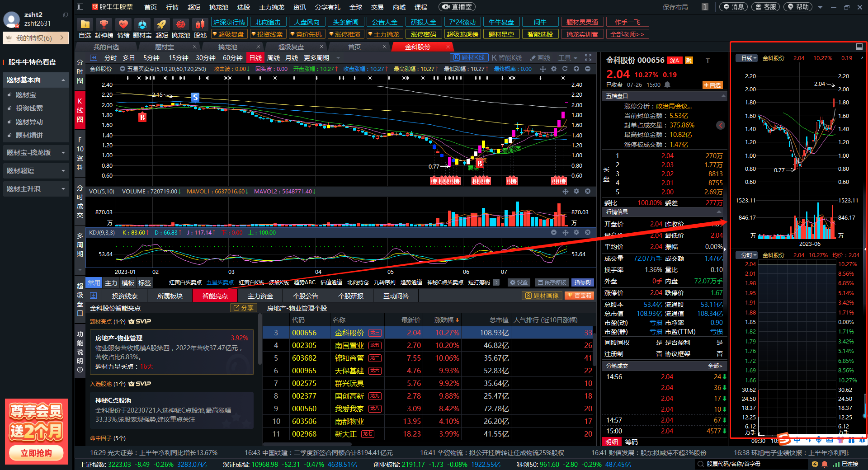
Task: Open the VOL panel settings gear
Action: click(576, 191)
